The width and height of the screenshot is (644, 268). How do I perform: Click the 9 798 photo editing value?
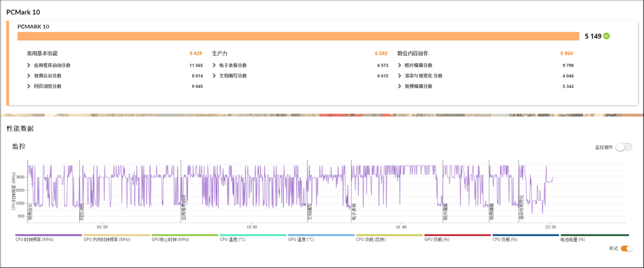[568, 65]
